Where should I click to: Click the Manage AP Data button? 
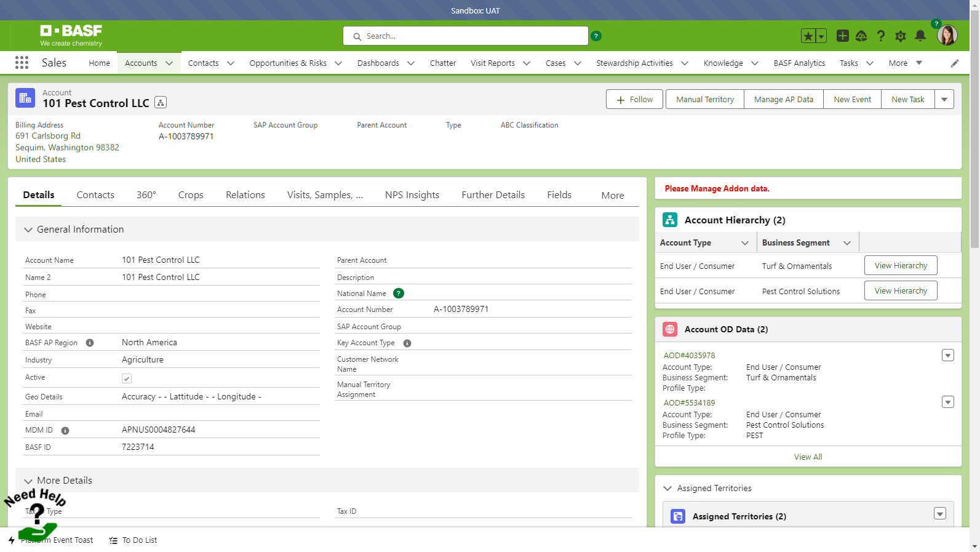[784, 99]
